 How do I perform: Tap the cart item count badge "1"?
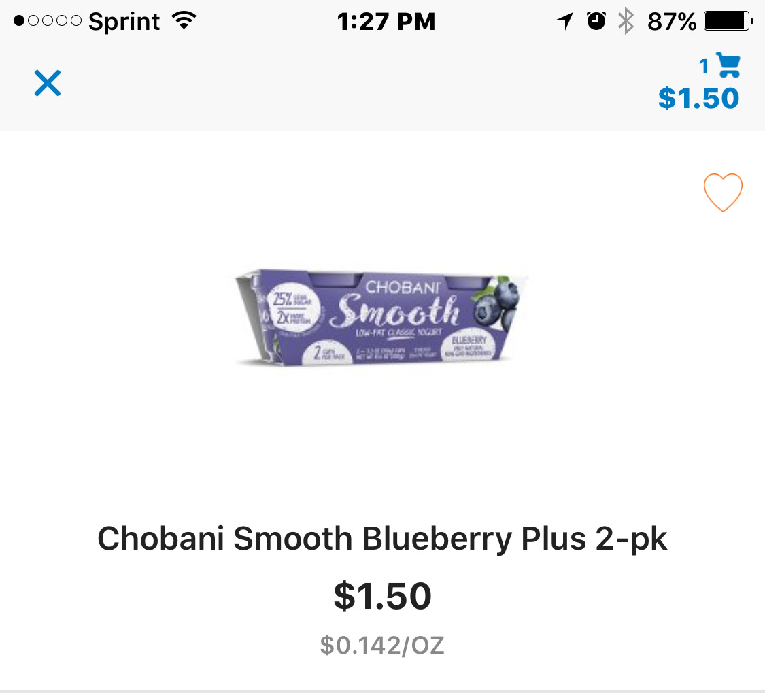(x=704, y=66)
